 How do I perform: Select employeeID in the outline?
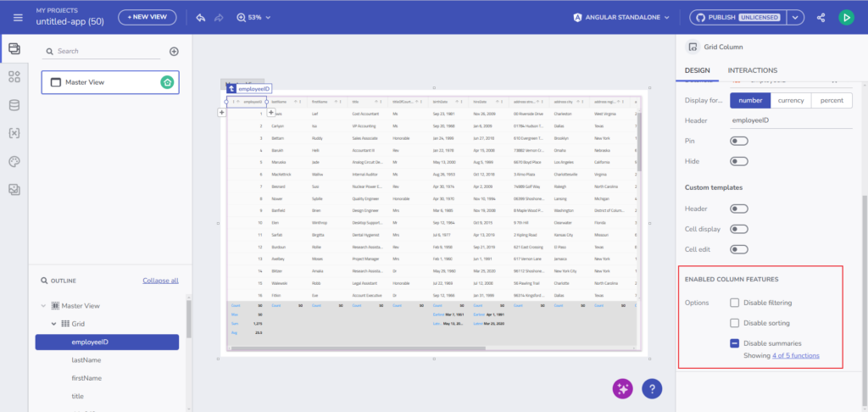tap(107, 342)
